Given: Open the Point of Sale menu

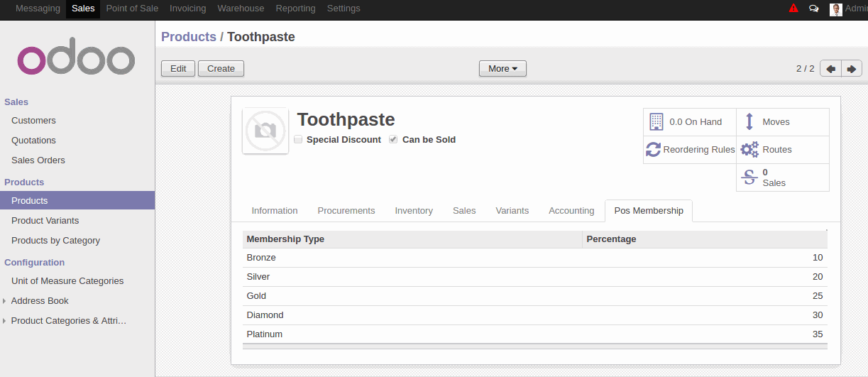Looking at the screenshot, I should (132, 9).
